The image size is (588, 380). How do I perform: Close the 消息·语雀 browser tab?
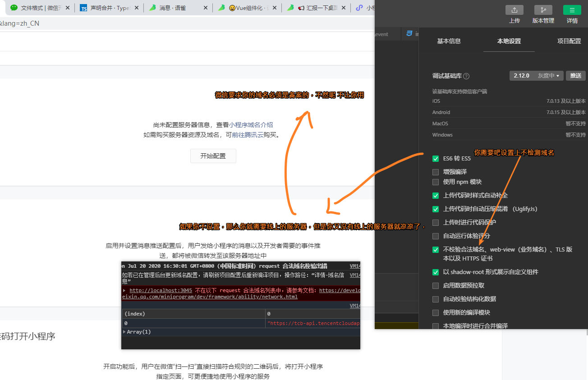(x=206, y=8)
